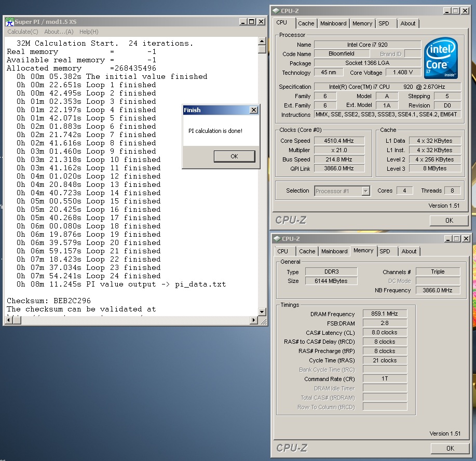This screenshot has width=476, height=461.
Task: Click the DRAM Frequency value 859.1 MHz
Action: (x=385, y=314)
